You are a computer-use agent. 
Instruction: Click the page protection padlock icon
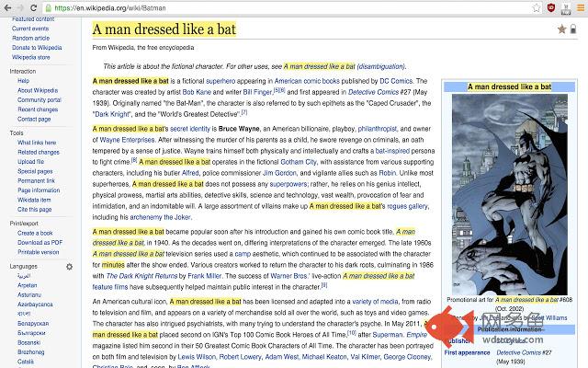pyautogui.click(x=573, y=29)
